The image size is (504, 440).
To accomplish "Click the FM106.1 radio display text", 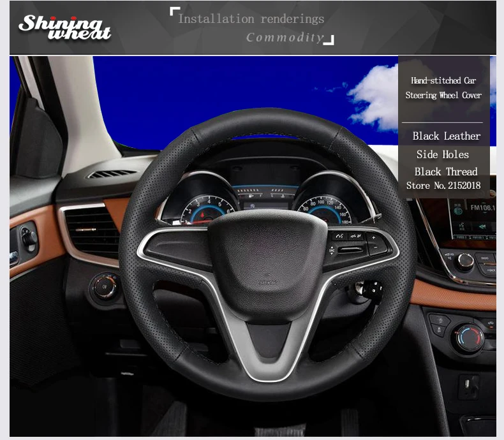I will click(483, 208).
